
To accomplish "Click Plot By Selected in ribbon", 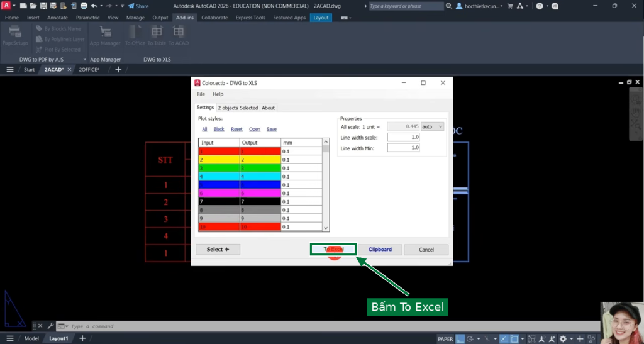I will [58, 49].
